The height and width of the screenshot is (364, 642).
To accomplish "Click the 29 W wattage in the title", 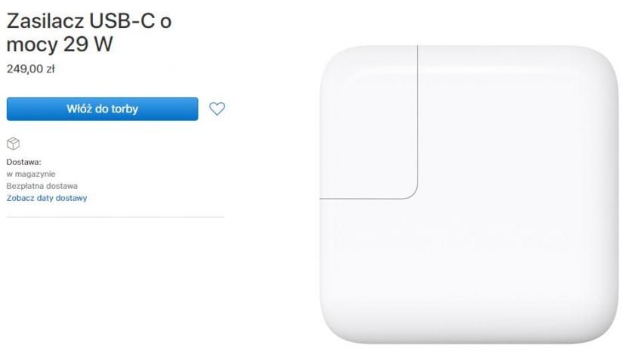I will pyautogui.click(x=88, y=44).
